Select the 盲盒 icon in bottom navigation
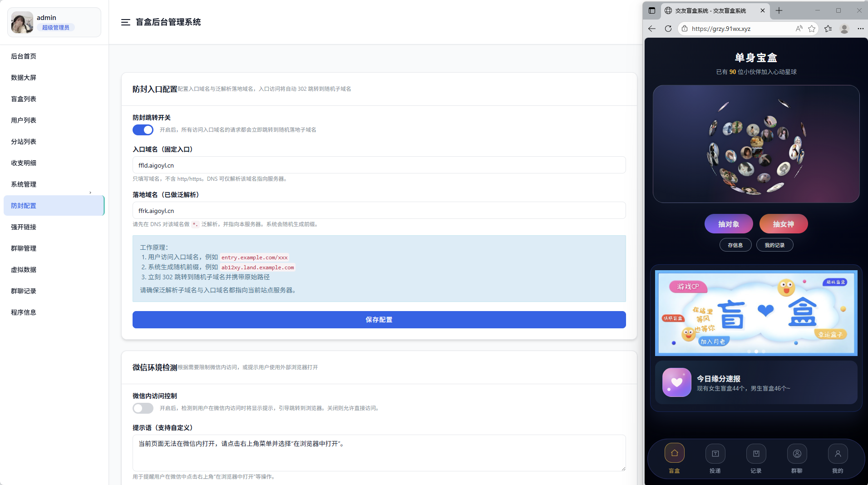 [x=674, y=453]
